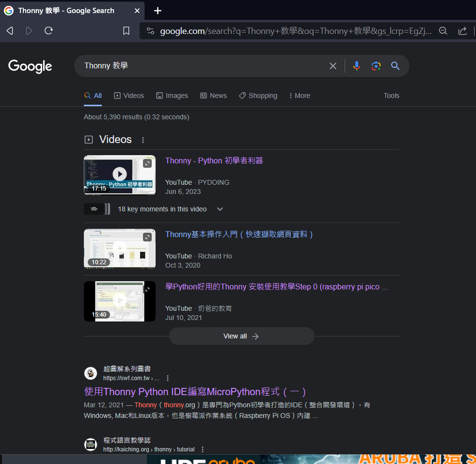This screenshot has height=464, width=476.
Task: Select the All results tab
Action: tap(93, 96)
